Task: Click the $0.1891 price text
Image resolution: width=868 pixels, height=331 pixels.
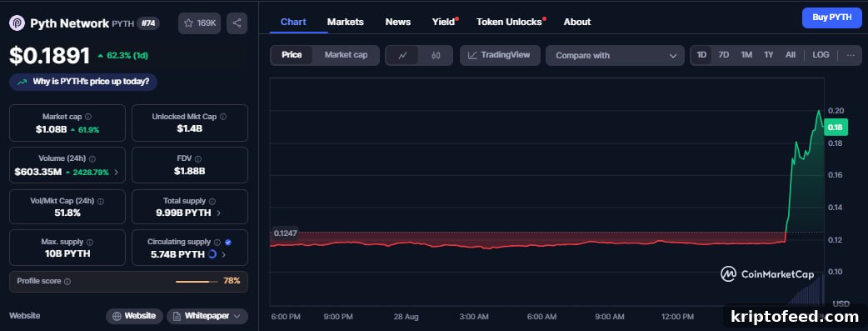Action: (x=50, y=55)
